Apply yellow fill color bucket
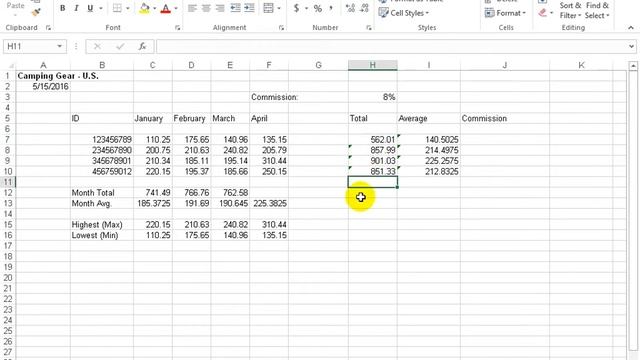The height and width of the screenshot is (360, 640). click(x=144, y=8)
